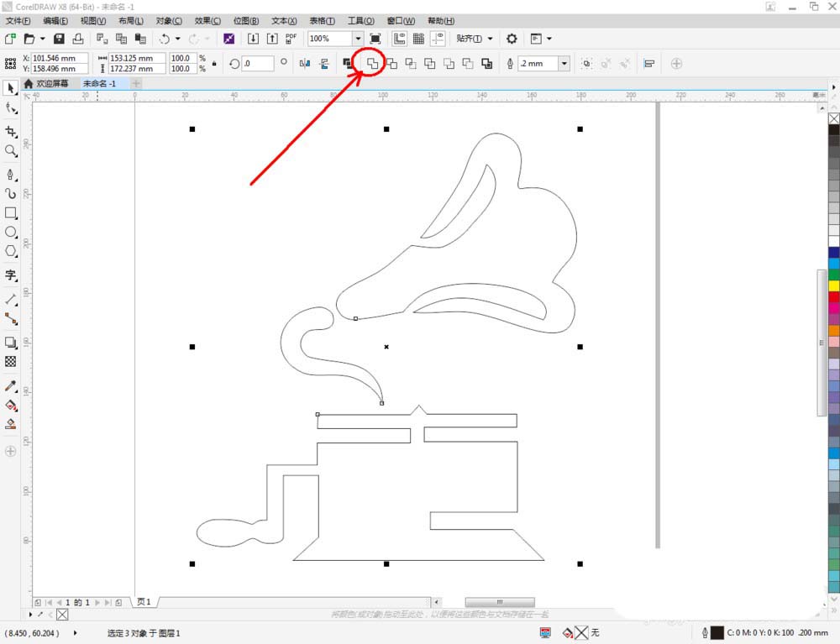Click the Combine objects icon
Viewport: 840px width, 644px height.
(348, 63)
